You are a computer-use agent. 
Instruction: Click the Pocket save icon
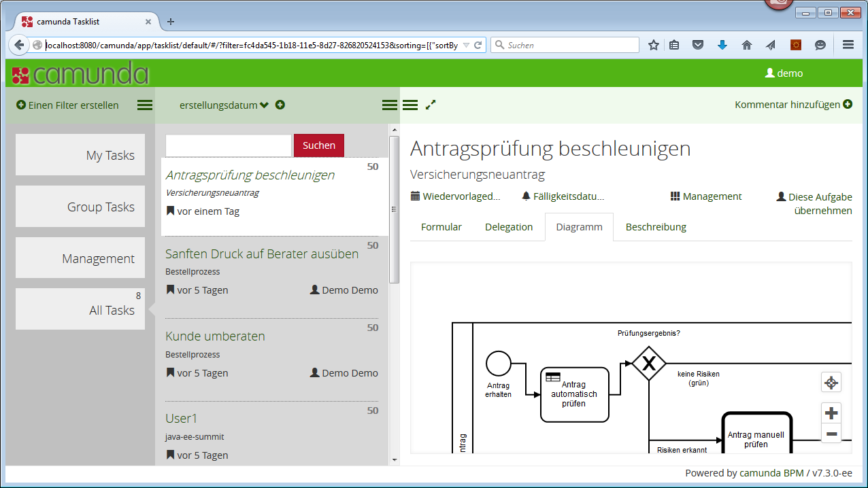tap(698, 45)
